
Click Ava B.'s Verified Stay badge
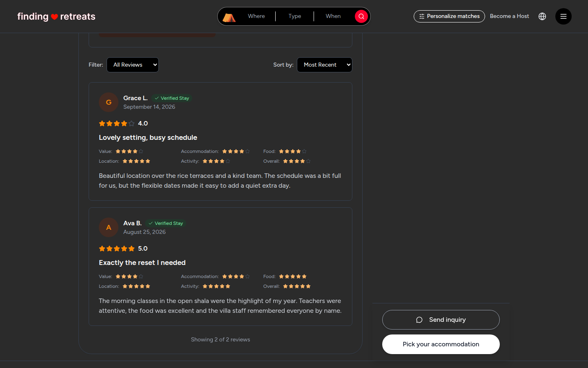coord(165,223)
